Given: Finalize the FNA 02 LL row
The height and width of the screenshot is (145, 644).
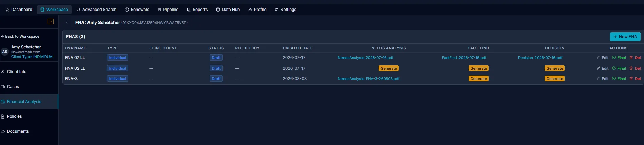Looking at the screenshot, I should click(x=619, y=68).
